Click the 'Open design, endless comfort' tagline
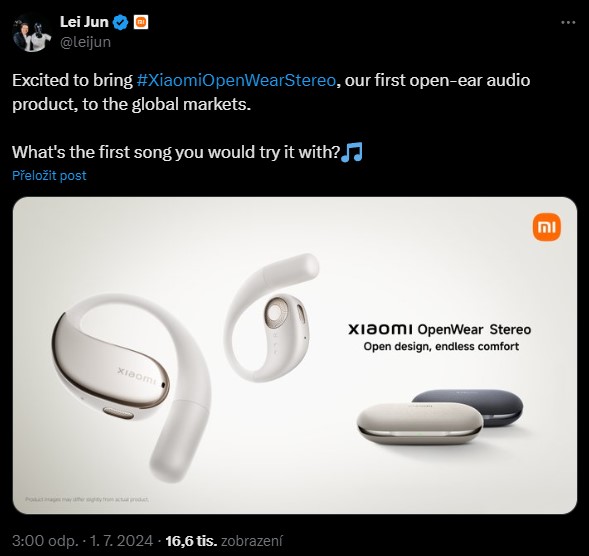The image size is (589, 556). click(x=441, y=346)
